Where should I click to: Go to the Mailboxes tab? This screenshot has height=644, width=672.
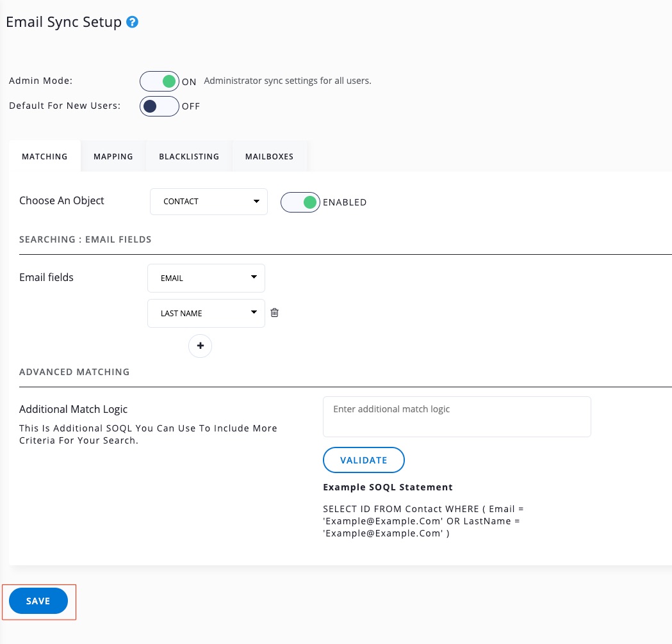click(269, 156)
